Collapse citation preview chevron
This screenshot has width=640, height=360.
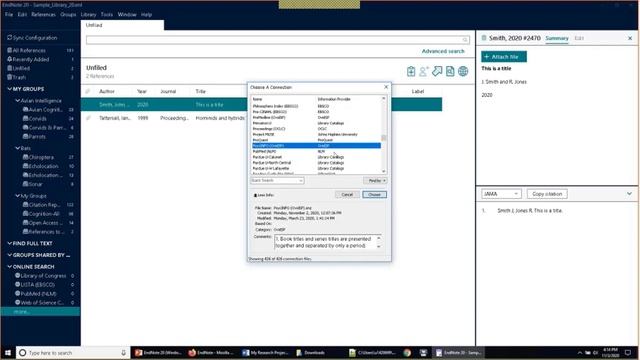coord(629,194)
